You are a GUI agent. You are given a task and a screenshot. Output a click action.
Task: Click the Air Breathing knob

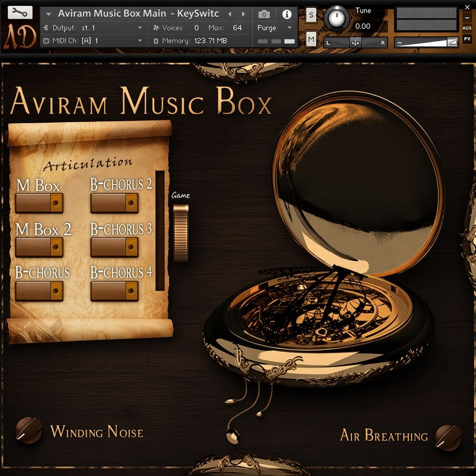coord(449,438)
